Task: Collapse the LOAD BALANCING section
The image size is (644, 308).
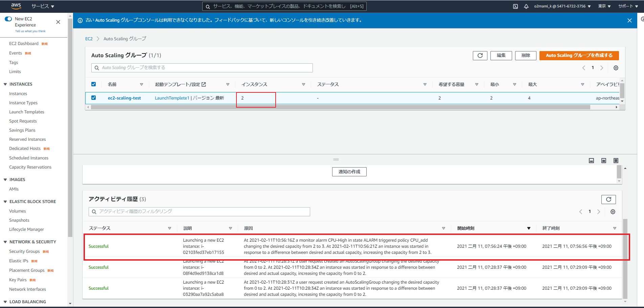Action: (x=5, y=302)
